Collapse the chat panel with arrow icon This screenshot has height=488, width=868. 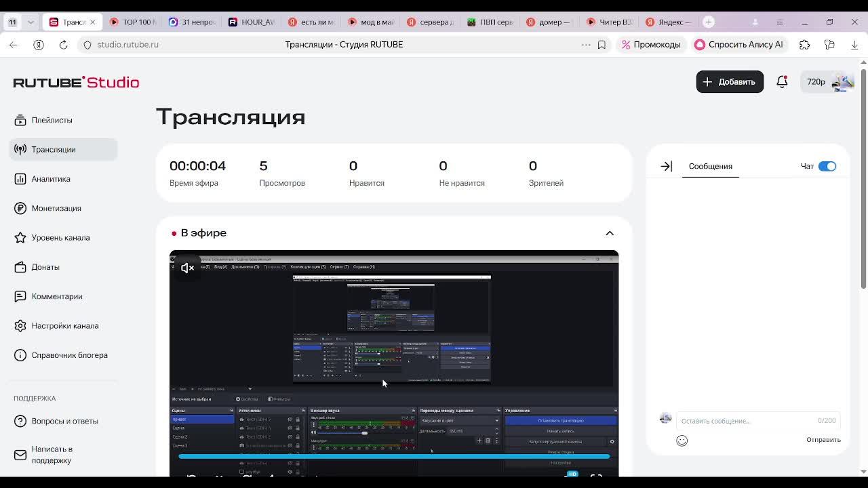point(666,166)
